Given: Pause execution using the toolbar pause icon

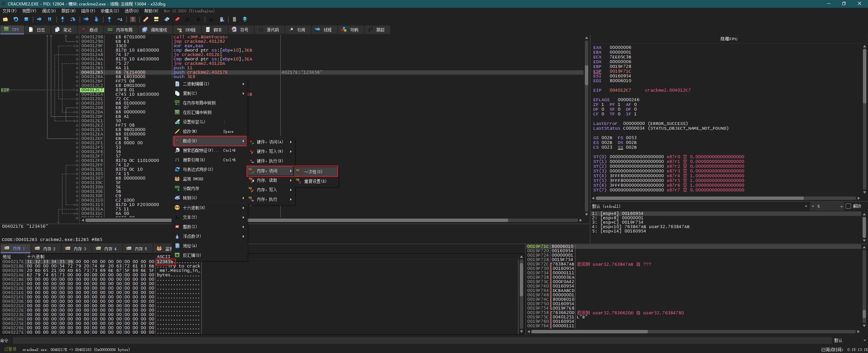Looking at the screenshot, I should [x=50, y=19].
